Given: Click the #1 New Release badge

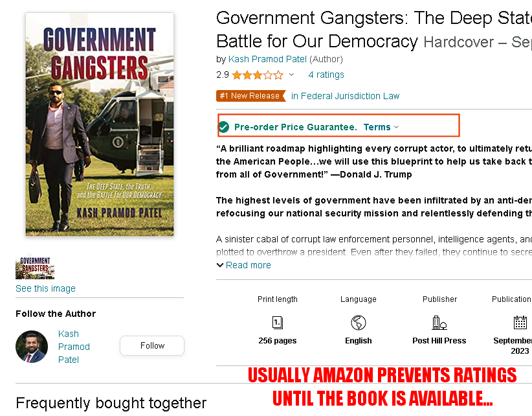Looking at the screenshot, I should point(251,96).
